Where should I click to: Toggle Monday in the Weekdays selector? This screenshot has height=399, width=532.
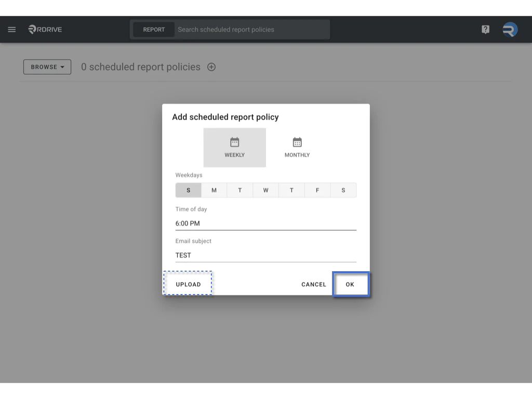(x=214, y=190)
